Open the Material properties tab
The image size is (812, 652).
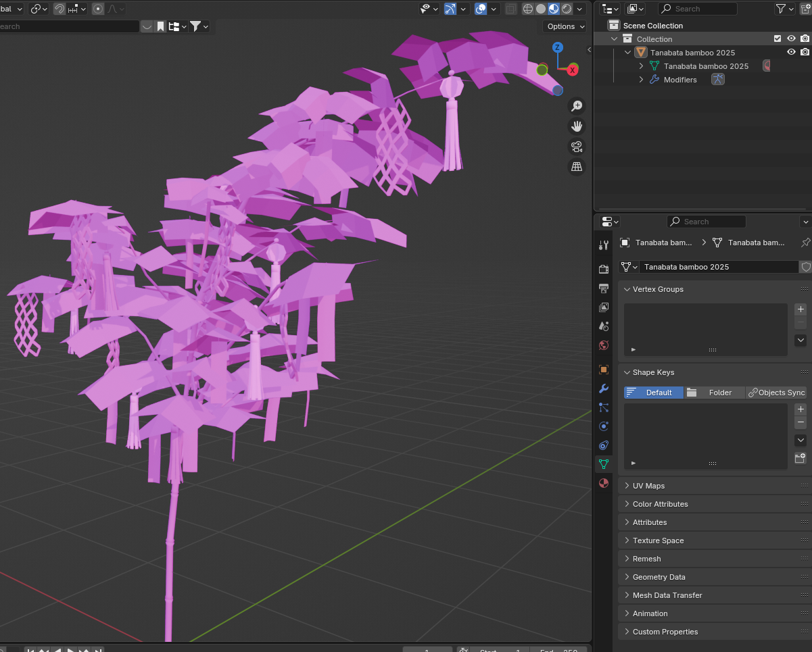(604, 483)
